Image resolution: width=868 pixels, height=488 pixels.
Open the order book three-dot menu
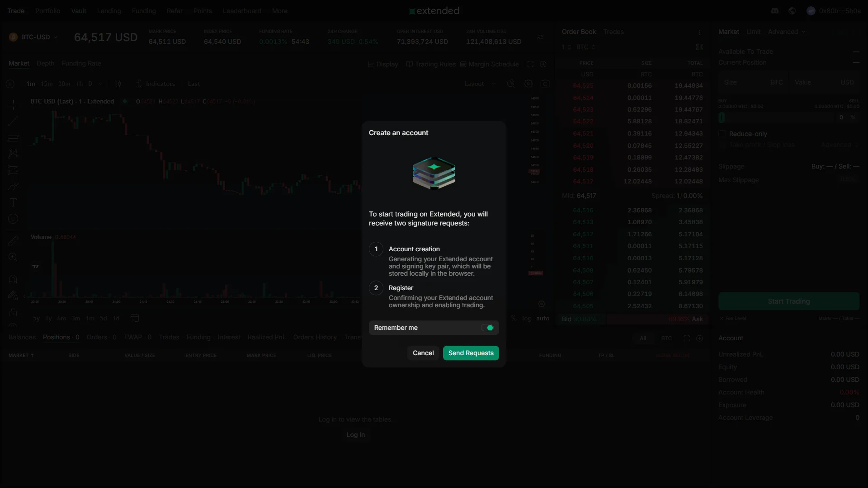point(699,32)
